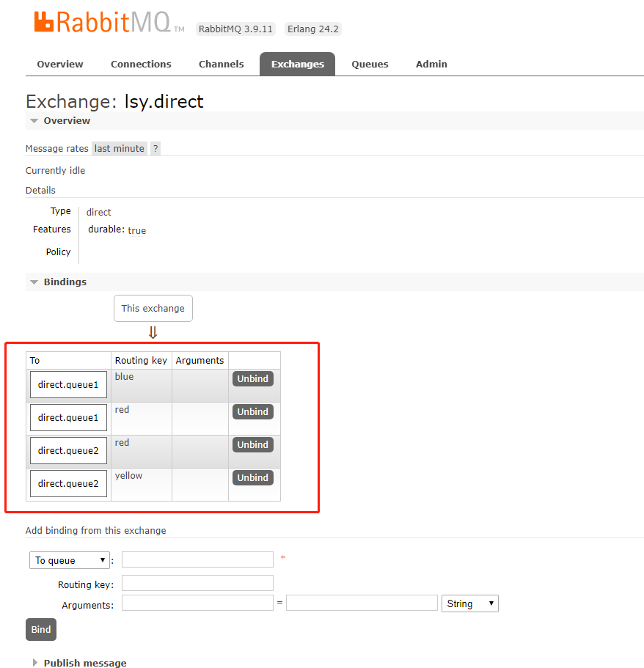
Task: Navigate to the Admin tab
Action: 431,64
